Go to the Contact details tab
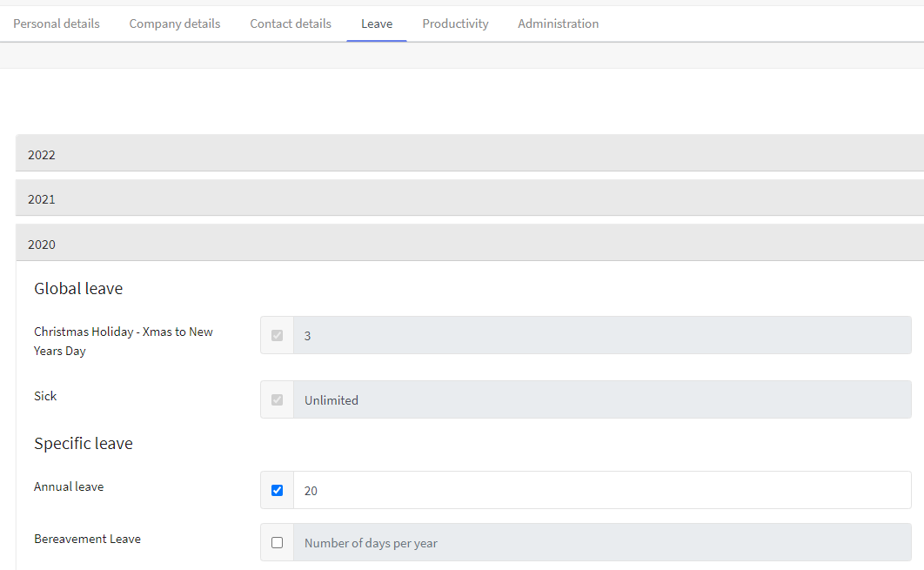The width and height of the screenshot is (924, 570). (291, 23)
